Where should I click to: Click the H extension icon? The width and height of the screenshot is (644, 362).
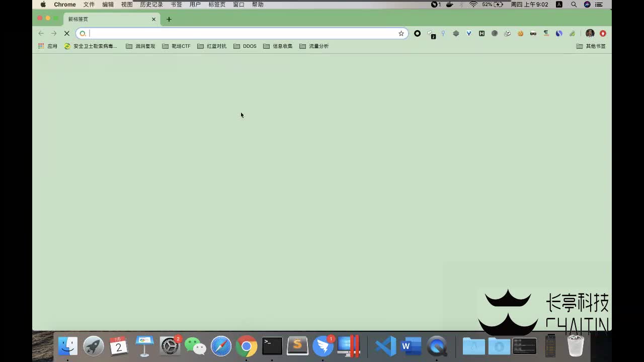click(481, 33)
